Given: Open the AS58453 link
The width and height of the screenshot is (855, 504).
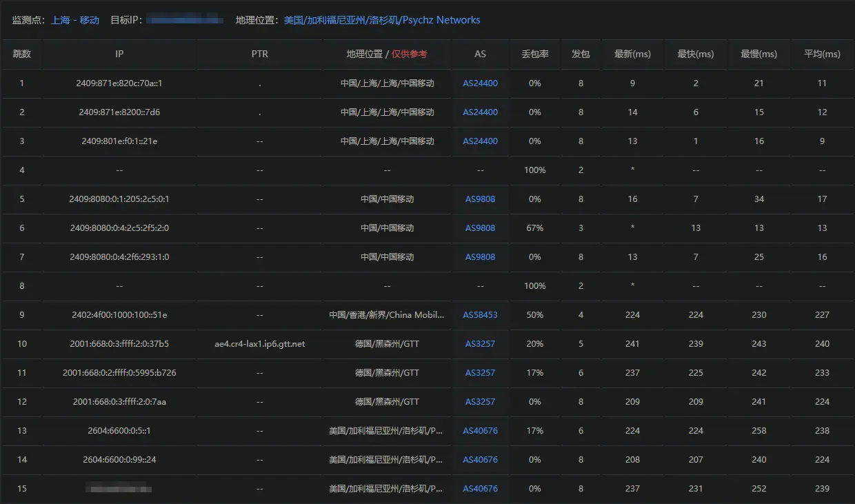Looking at the screenshot, I should (480, 315).
